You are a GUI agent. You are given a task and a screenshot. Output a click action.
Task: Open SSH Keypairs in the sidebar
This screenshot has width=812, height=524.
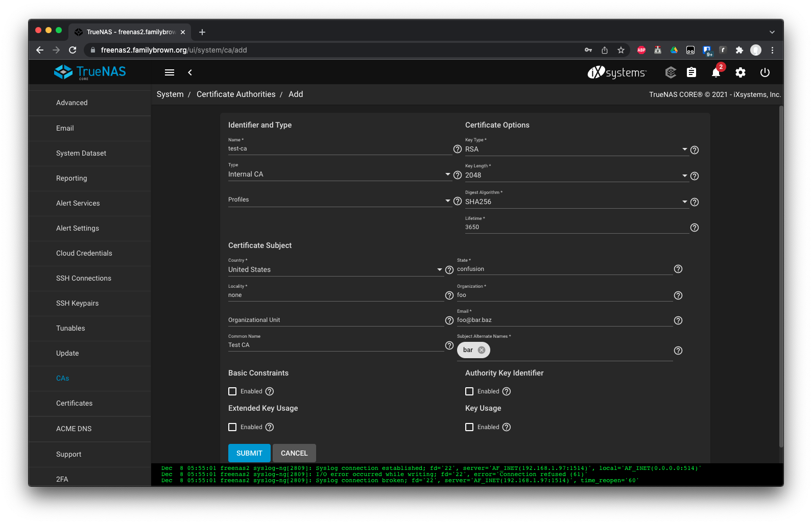click(x=90, y=304)
